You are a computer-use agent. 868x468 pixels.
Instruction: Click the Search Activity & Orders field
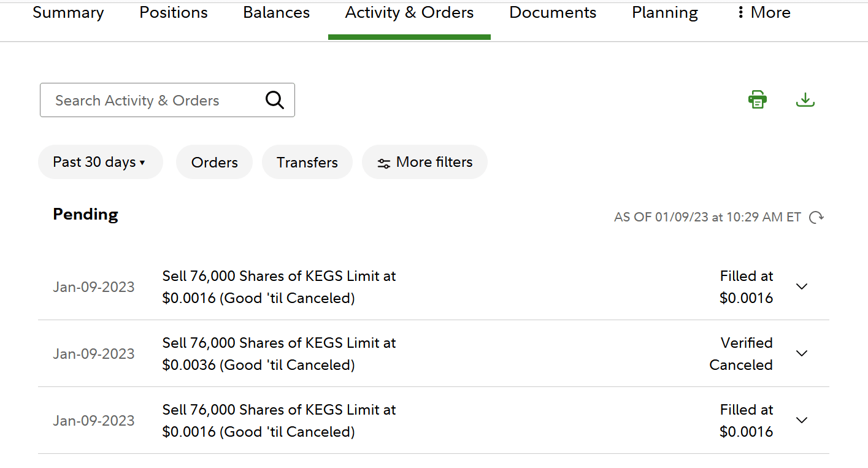tap(150, 101)
